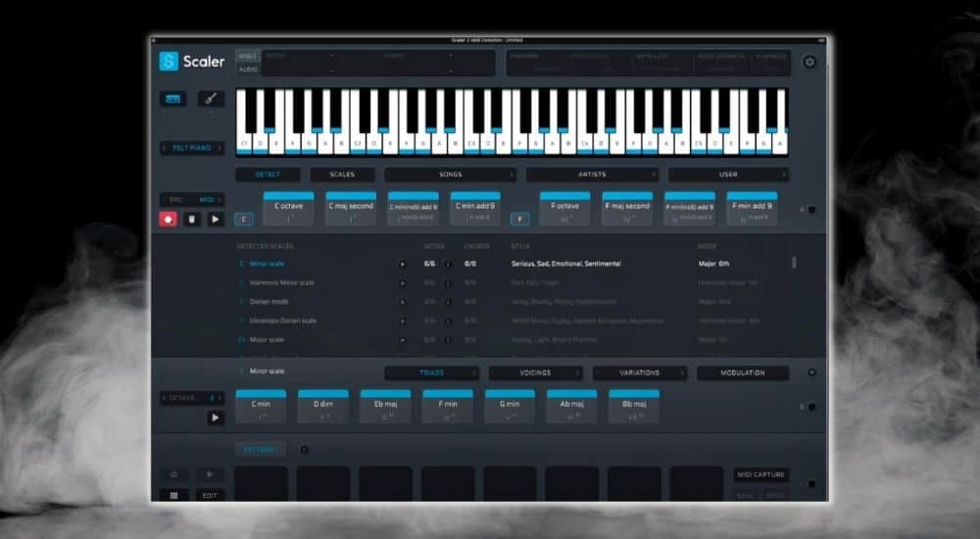Play the pattern with small play button
Image resolution: width=980 pixels, height=539 pixels.
click(210, 475)
